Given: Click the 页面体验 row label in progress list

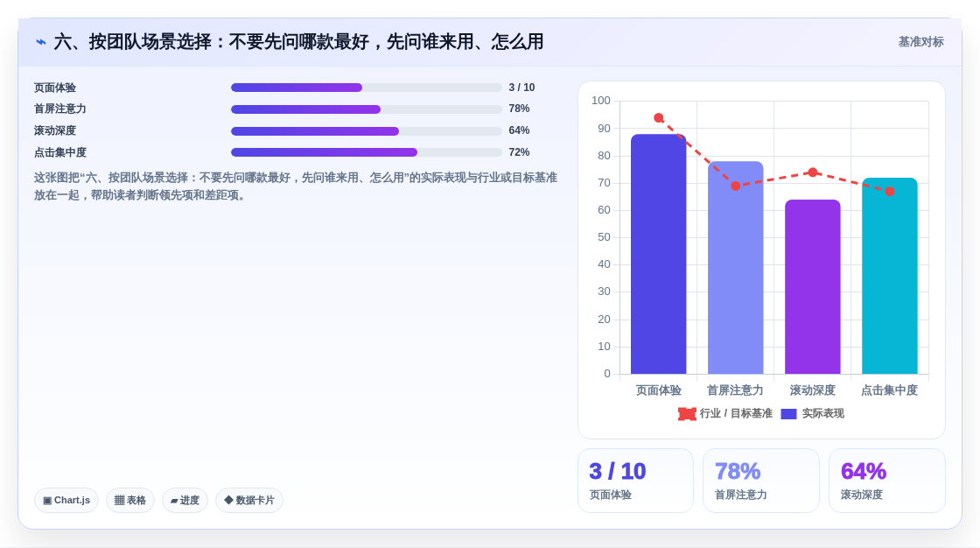Looking at the screenshot, I should pos(55,88).
